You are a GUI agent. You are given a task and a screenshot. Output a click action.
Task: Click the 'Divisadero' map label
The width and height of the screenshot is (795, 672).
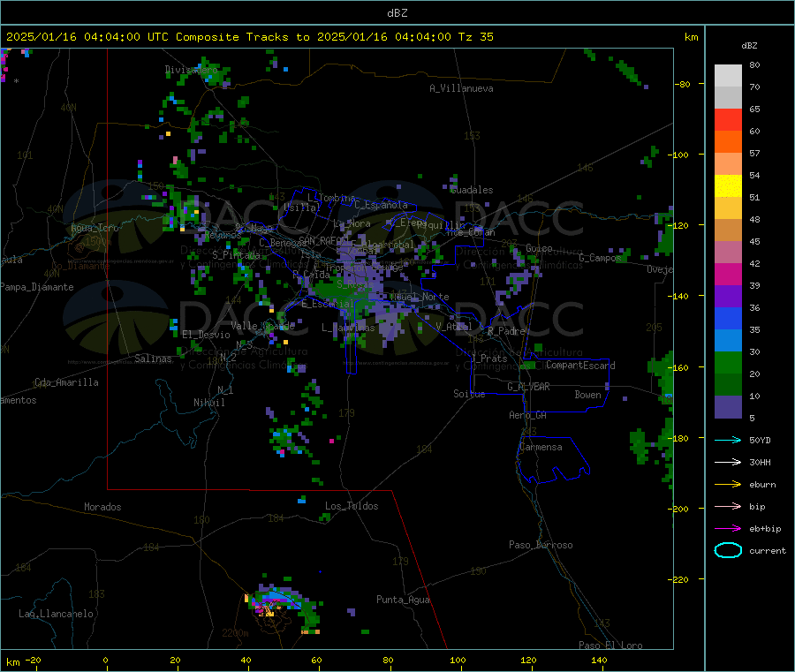191,70
